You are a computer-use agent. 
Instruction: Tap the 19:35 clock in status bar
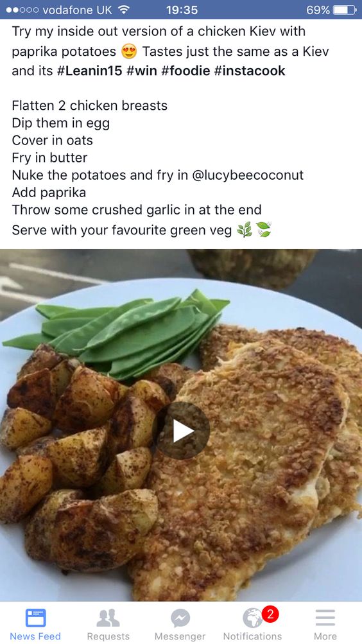tap(182, 10)
